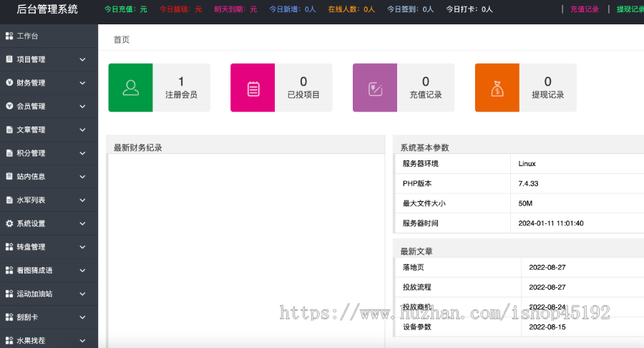Screen dimensions: 644x348
Task: Click the 今日新增 header stat
Action: tap(293, 9)
